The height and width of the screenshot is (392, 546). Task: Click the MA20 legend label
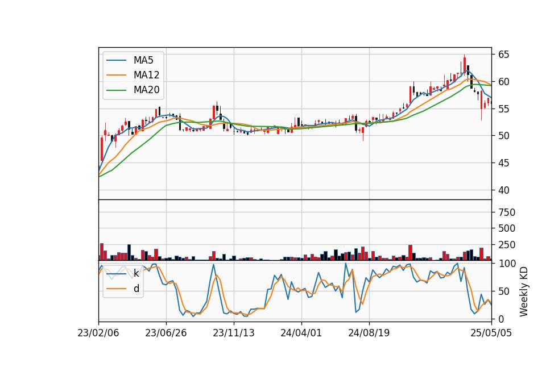pyautogui.click(x=146, y=90)
